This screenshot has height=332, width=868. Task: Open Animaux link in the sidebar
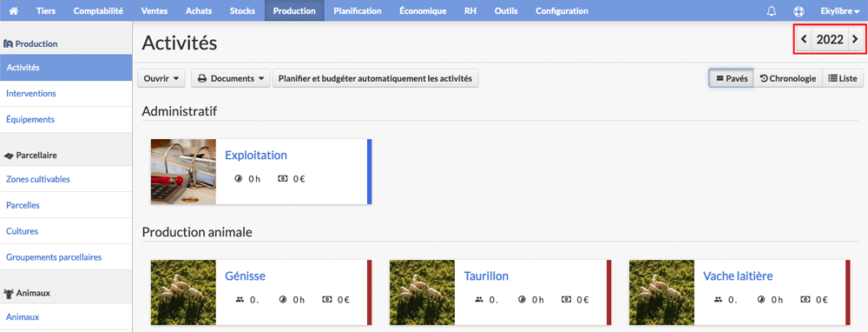pos(66,317)
